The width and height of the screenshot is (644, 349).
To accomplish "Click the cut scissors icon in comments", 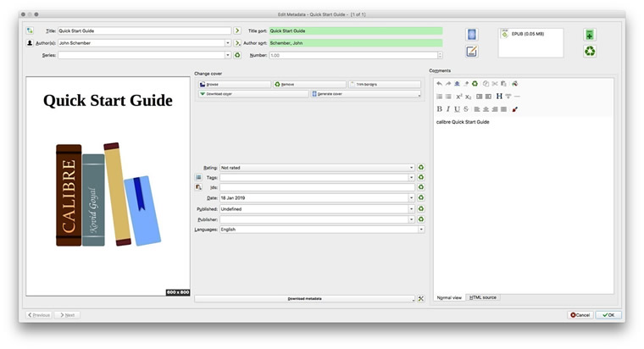I will (495, 84).
